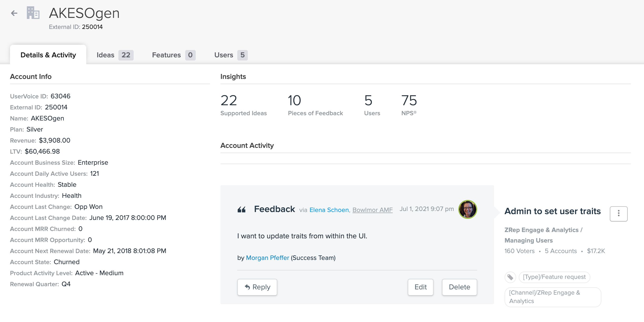The image size is (644, 322).
Task: Edit the feedback entry
Action: (x=420, y=287)
